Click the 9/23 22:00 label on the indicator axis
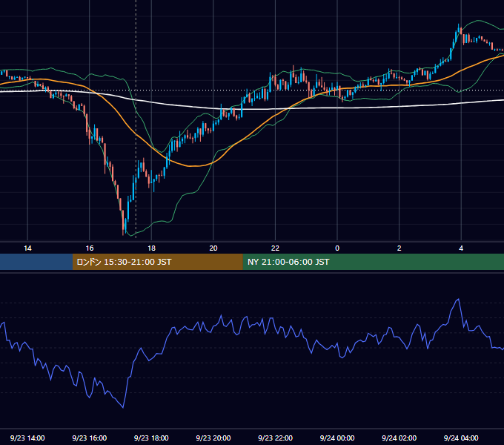504x445 pixels. [x=275, y=438]
